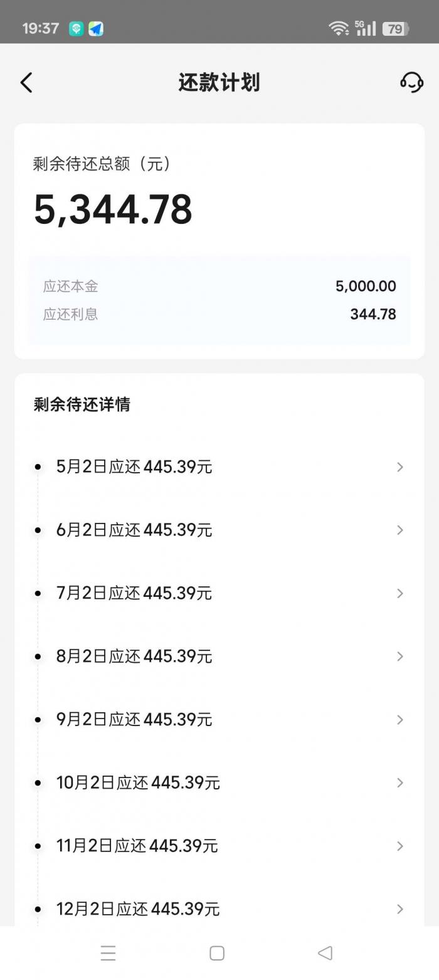The image size is (439, 980).
Task: Tap the 应还本金 5,000.00 row
Action: click(219, 287)
